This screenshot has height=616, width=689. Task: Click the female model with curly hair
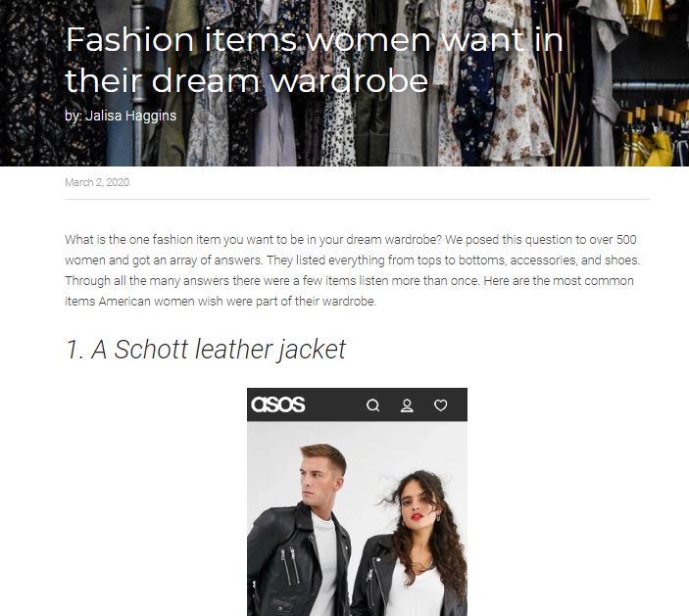point(413,545)
